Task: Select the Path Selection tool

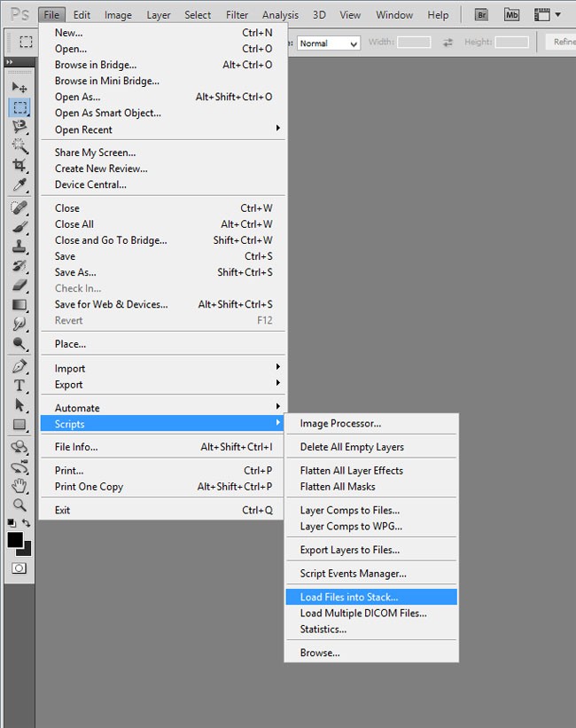Action: click(x=19, y=405)
